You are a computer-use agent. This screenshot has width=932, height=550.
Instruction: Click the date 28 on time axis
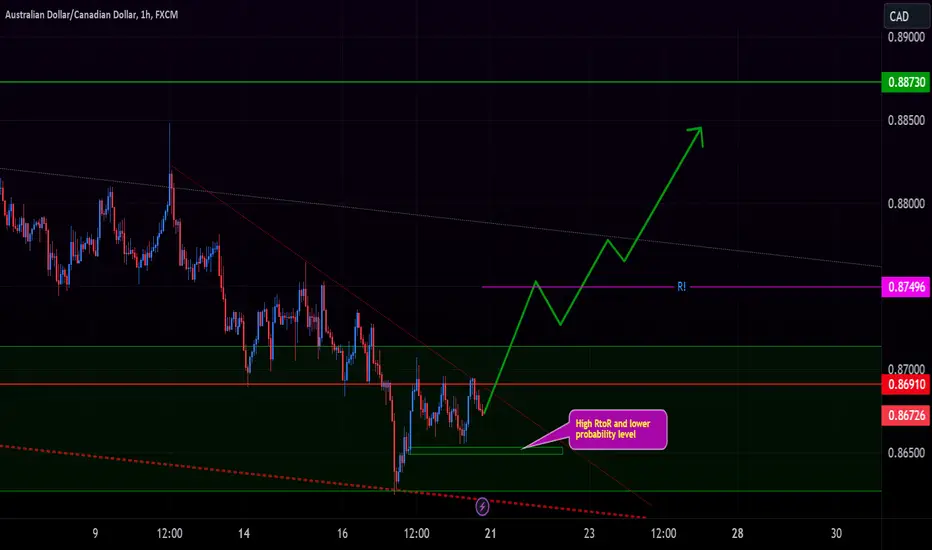point(737,533)
